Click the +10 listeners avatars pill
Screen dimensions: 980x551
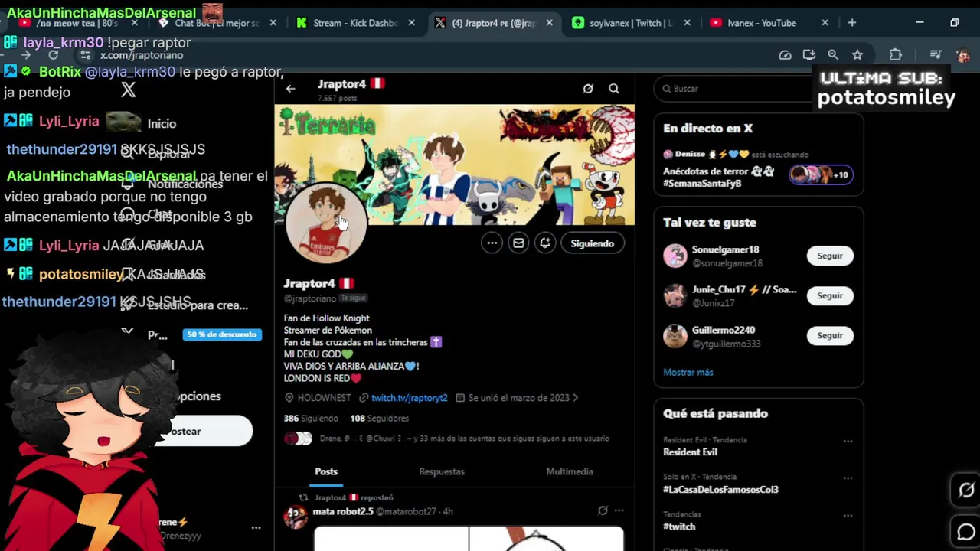pyautogui.click(x=820, y=175)
